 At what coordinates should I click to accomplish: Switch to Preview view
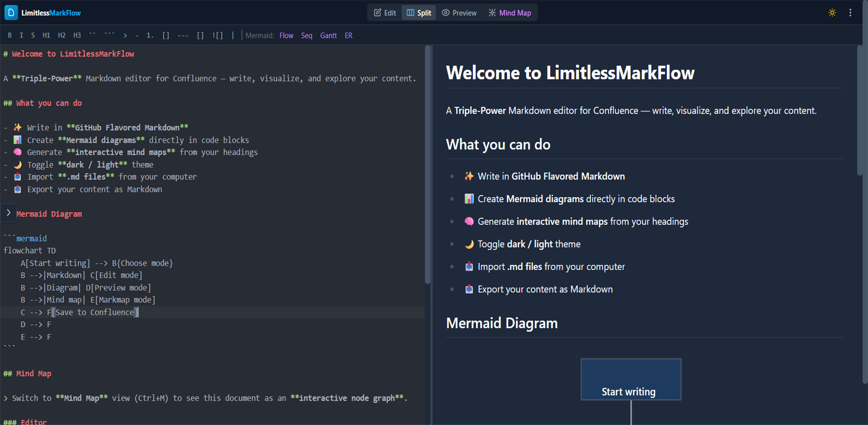click(x=459, y=13)
